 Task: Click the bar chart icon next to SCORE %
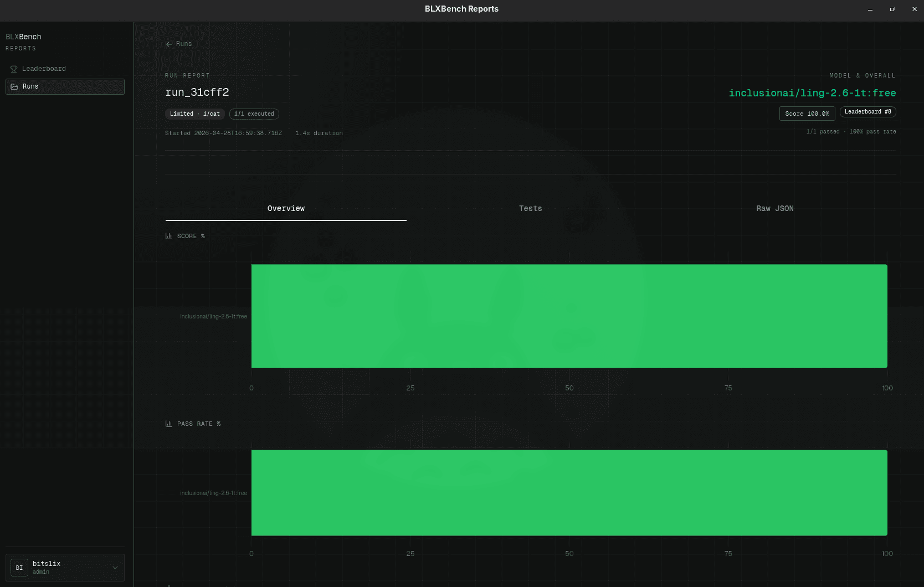(169, 236)
